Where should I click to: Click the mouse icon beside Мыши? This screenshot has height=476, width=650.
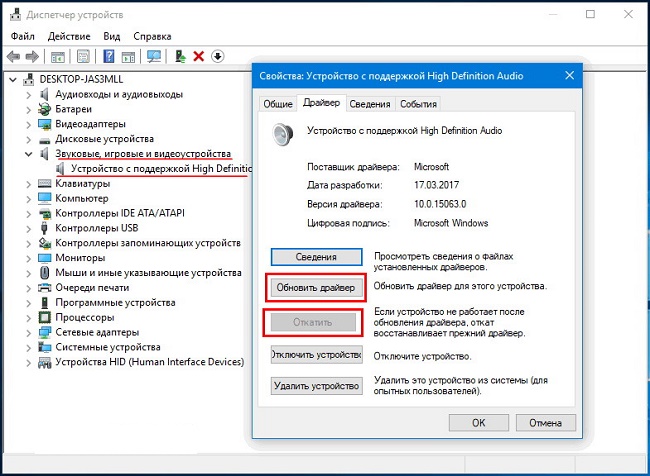pos(44,273)
